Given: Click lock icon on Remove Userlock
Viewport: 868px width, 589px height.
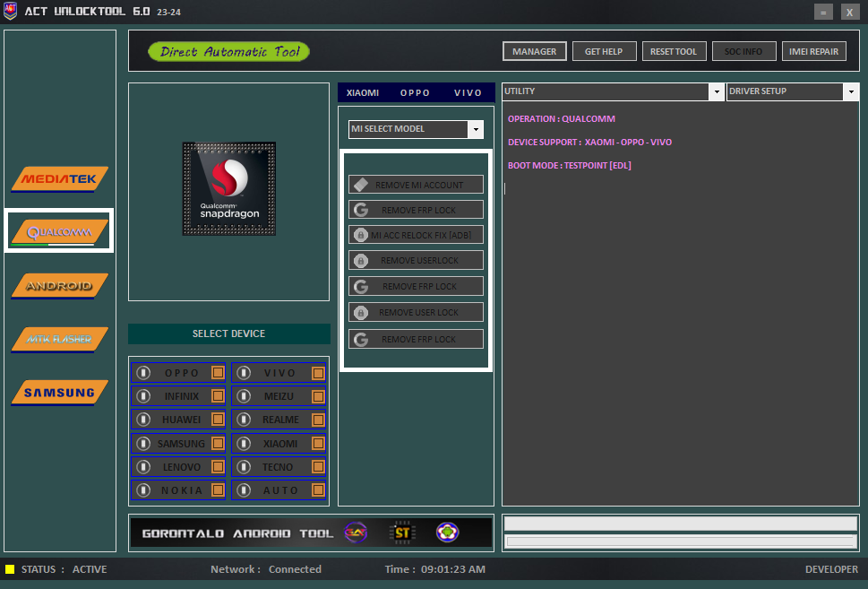Looking at the screenshot, I should pos(361,260).
